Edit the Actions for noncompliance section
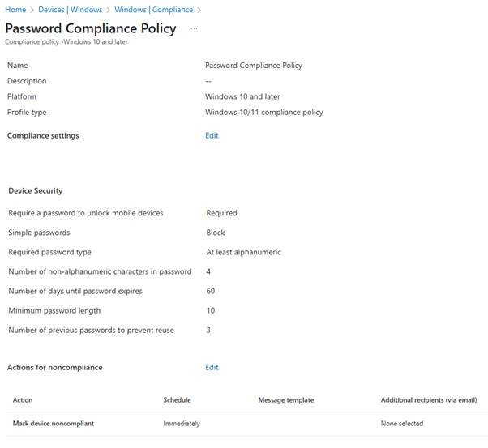This screenshot has width=488, height=448. tap(212, 367)
